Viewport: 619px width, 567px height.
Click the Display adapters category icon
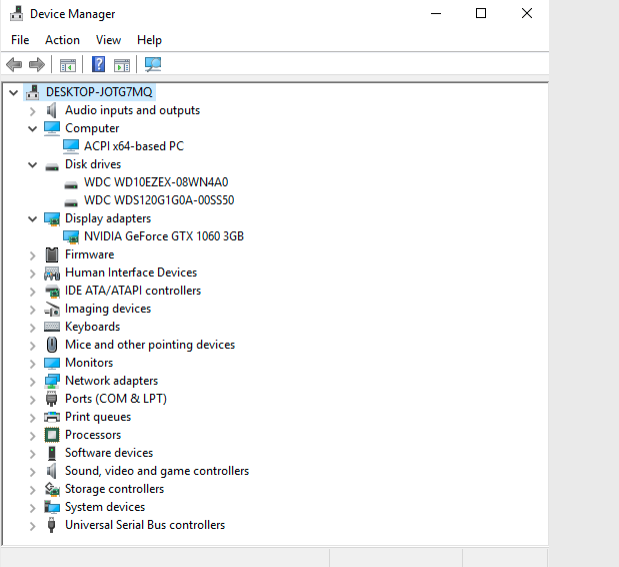[52, 219]
